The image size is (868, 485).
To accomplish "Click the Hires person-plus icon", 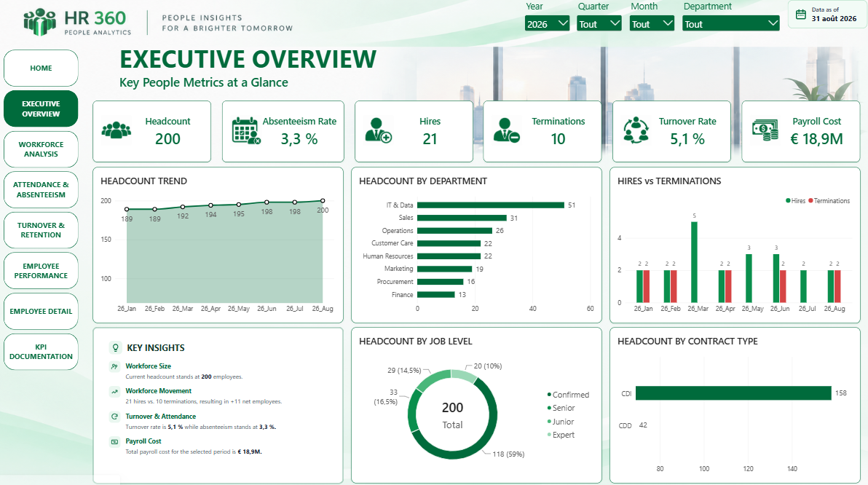I will pyautogui.click(x=379, y=130).
